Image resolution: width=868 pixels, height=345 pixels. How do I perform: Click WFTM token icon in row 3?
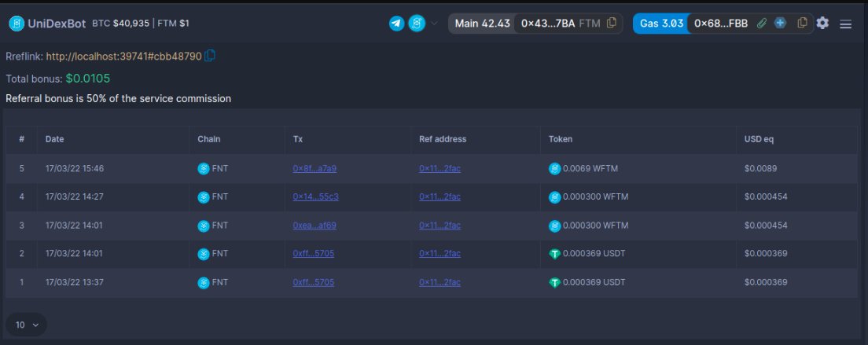click(x=554, y=226)
